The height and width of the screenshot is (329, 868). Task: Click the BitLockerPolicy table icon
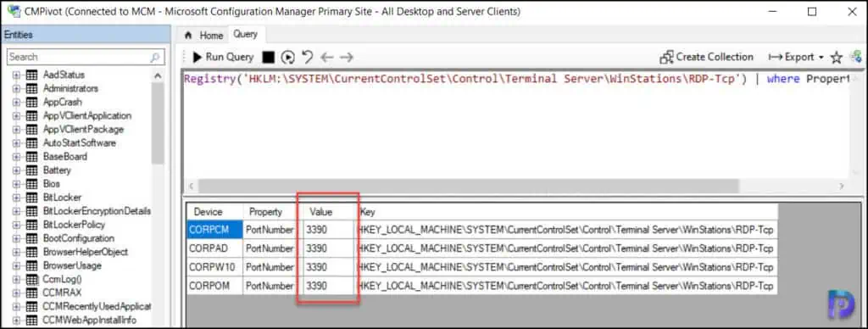31,225
